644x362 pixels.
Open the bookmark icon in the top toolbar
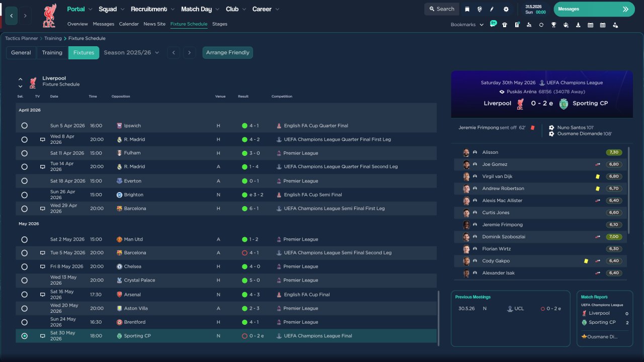tap(467, 9)
